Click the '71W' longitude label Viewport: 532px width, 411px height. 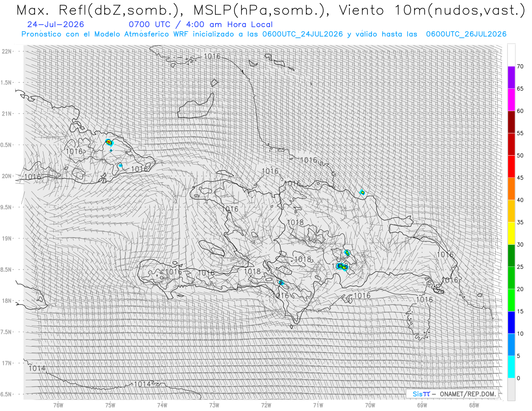tap(318, 405)
